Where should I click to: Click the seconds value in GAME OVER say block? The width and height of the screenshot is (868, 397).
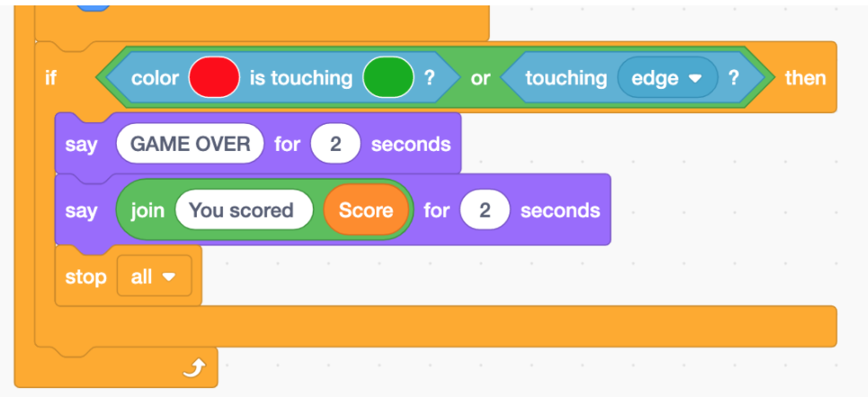(x=335, y=144)
